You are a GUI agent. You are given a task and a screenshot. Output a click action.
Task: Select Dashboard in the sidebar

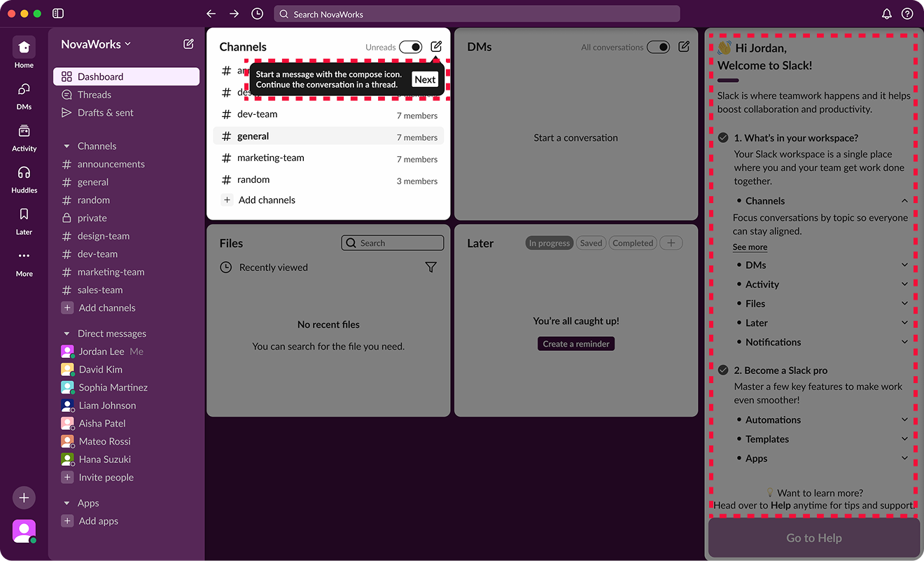(126, 76)
